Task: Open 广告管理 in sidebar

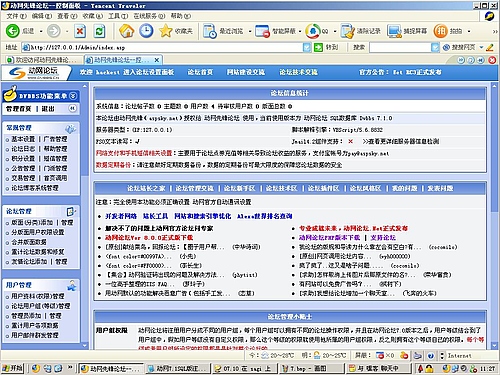Action: point(55,139)
